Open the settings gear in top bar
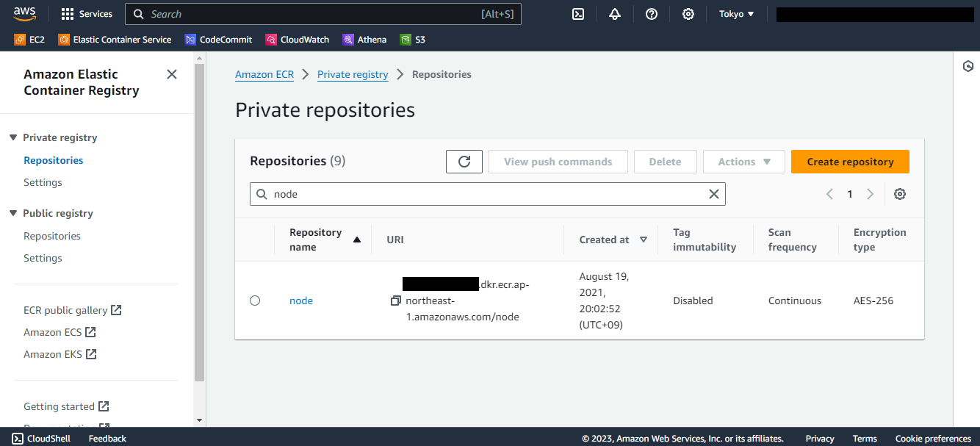 point(688,14)
